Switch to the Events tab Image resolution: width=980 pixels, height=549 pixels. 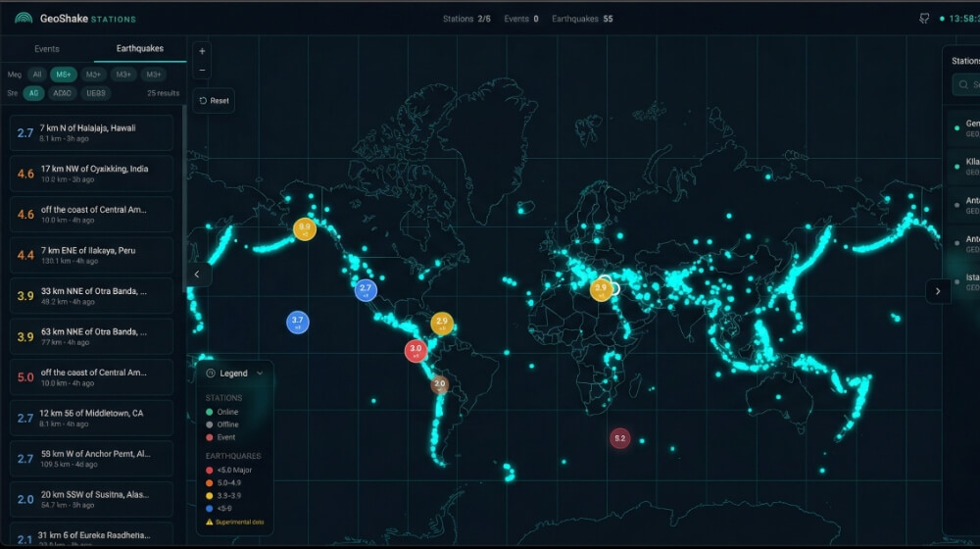tap(47, 49)
